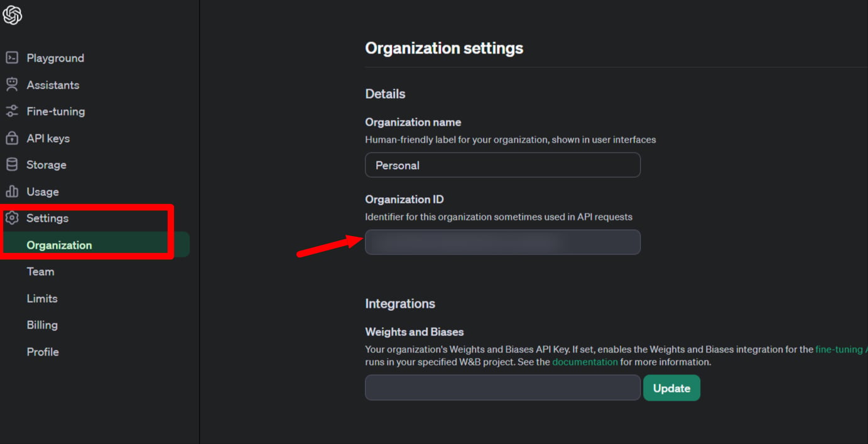Click the OpenAI logo icon

13,15
